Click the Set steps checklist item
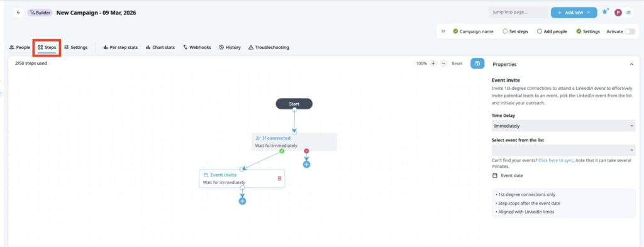This screenshot has width=644, height=247. coord(516,31)
